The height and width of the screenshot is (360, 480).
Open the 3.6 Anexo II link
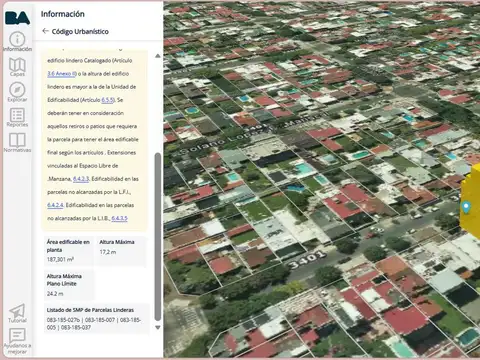(62, 74)
